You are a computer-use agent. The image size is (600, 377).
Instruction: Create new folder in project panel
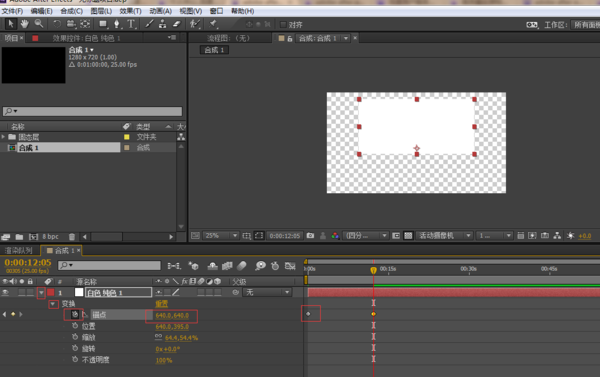(19, 237)
